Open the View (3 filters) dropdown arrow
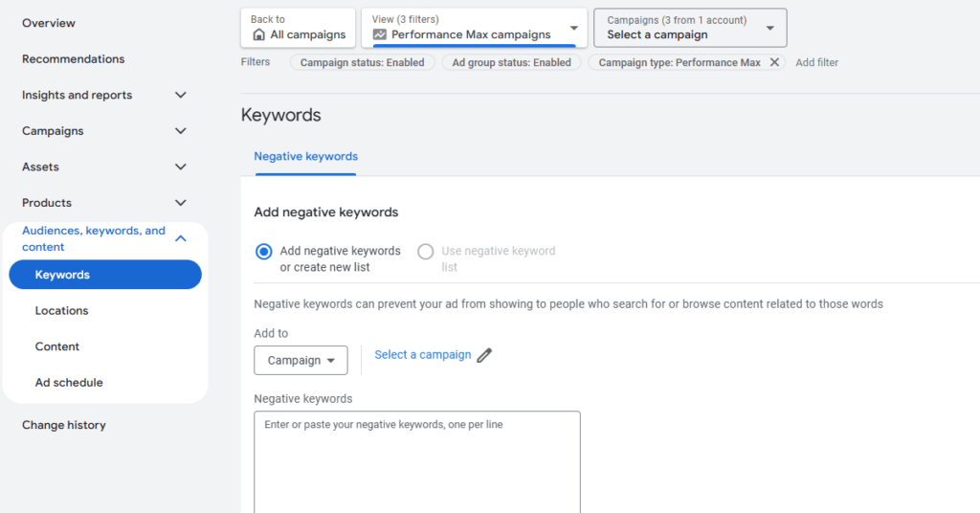 (x=574, y=28)
